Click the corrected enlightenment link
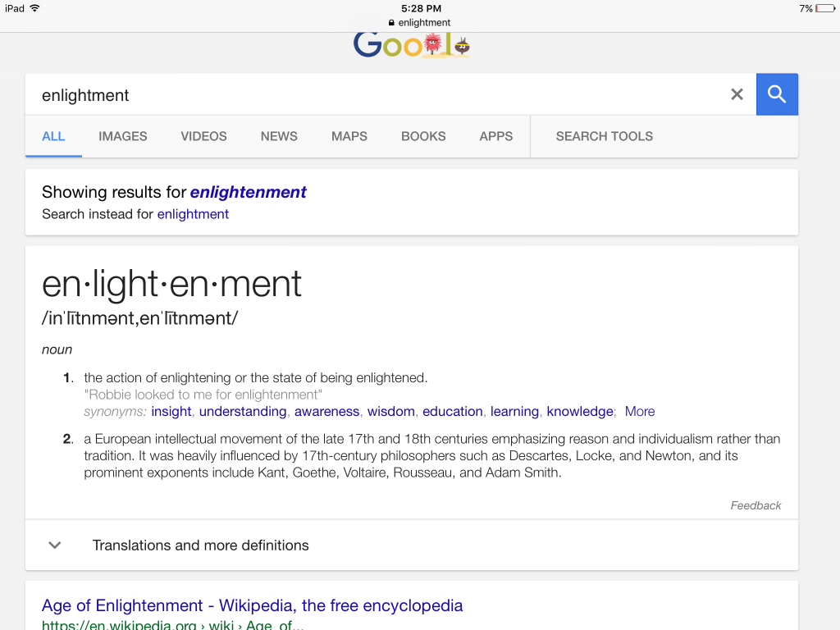Image resolution: width=840 pixels, height=630 pixels. click(x=248, y=192)
